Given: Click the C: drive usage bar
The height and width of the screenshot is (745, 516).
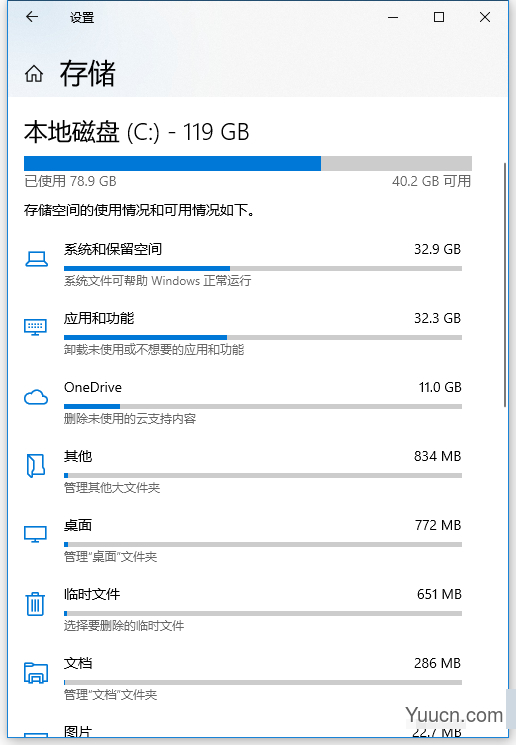Looking at the screenshot, I should pyautogui.click(x=248, y=163).
